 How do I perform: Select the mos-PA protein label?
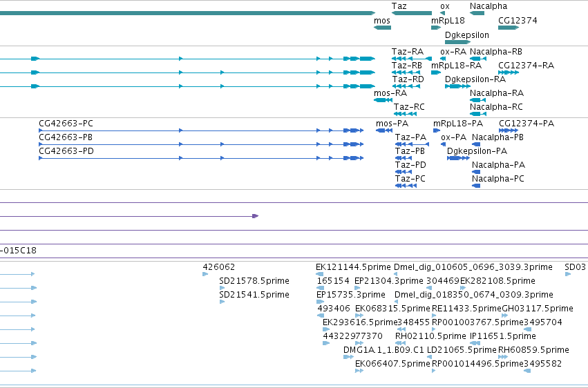click(x=392, y=124)
